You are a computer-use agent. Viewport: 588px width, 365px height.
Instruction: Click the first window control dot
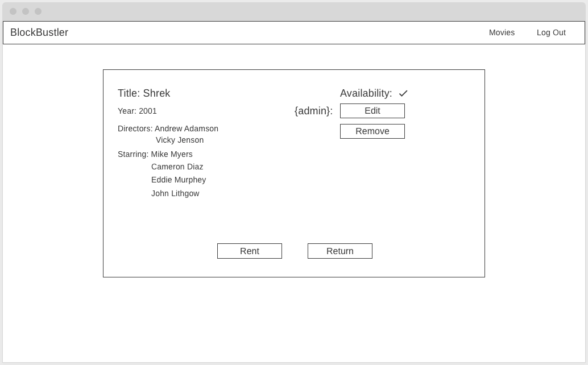coord(13,11)
